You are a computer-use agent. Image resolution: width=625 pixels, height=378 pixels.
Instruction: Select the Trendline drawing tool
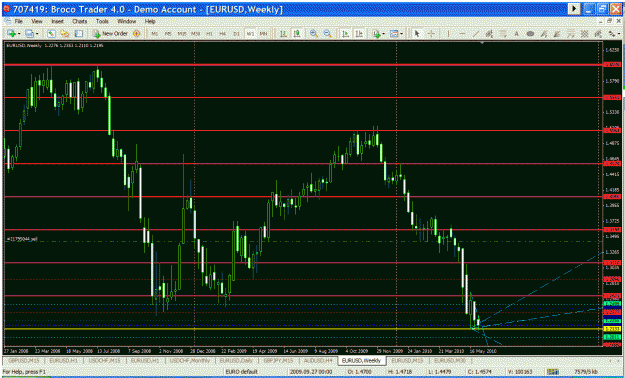(x=476, y=34)
